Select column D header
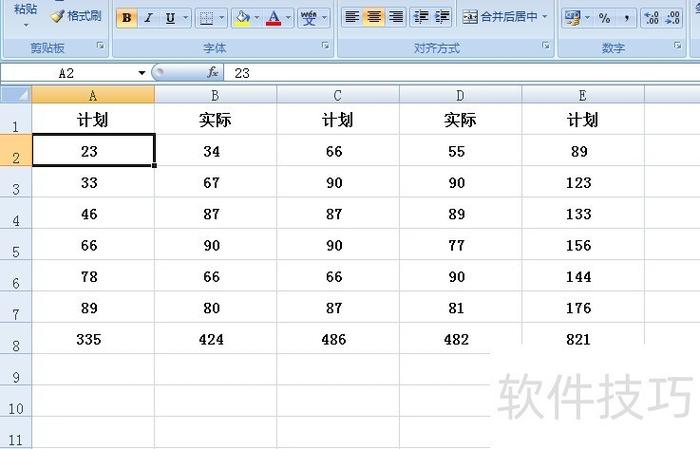Image resolution: width=700 pixels, height=449 pixels. click(x=460, y=95)
